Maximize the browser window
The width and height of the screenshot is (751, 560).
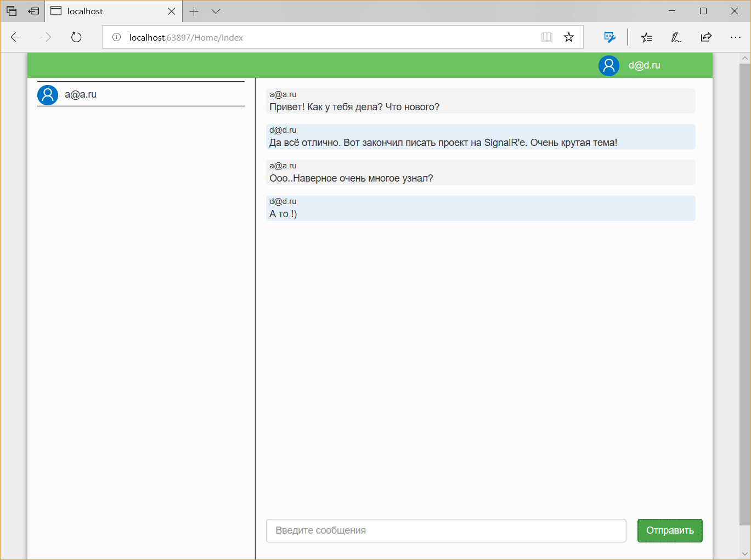[x=703, y=11]
